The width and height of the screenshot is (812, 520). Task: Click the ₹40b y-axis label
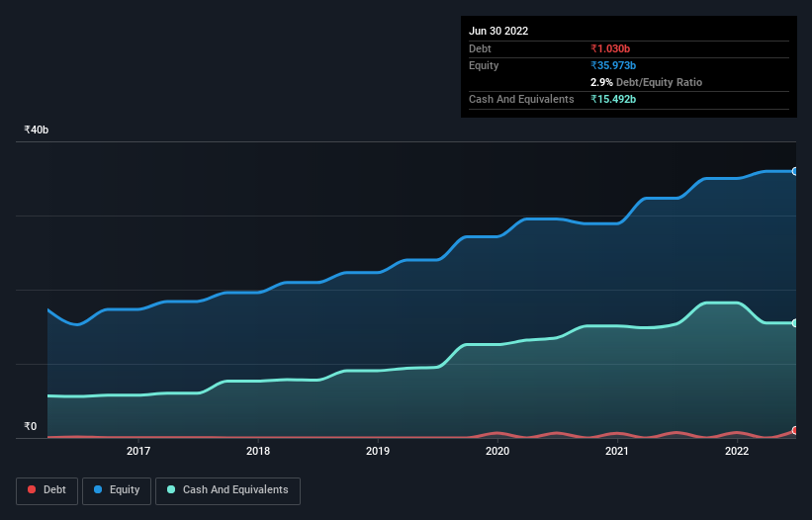click(x=37, y=130)
